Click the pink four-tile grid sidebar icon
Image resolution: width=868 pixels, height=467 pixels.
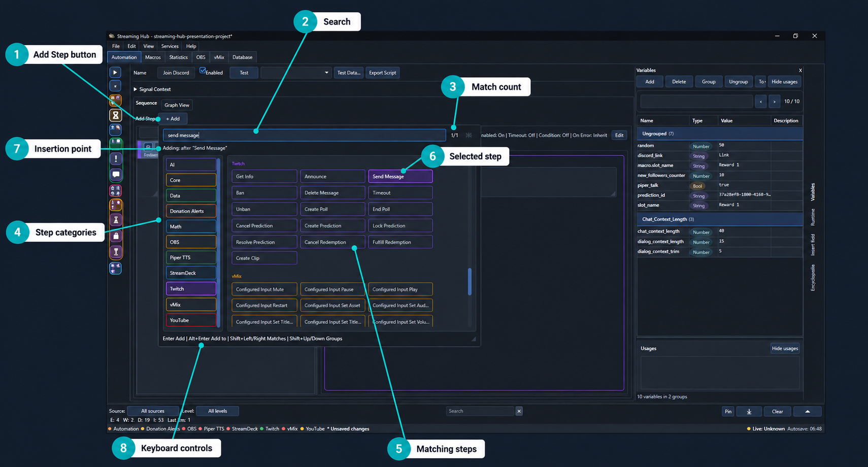116,190
